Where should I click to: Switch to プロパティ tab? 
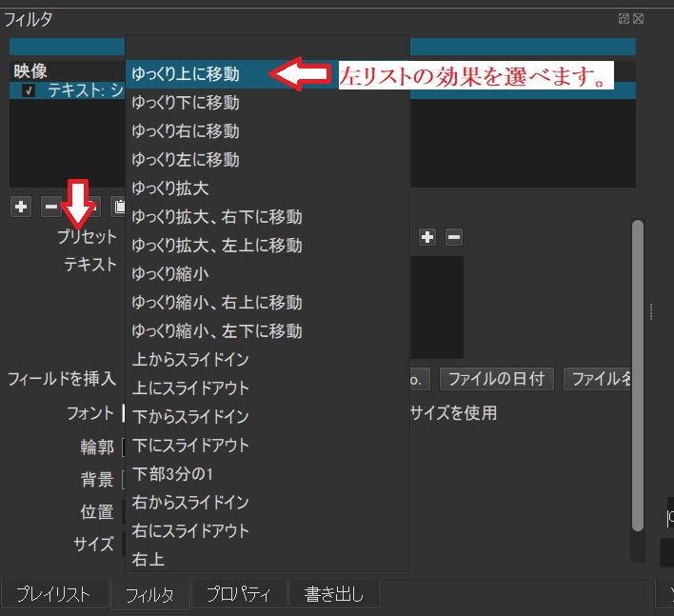click(239, 594)
